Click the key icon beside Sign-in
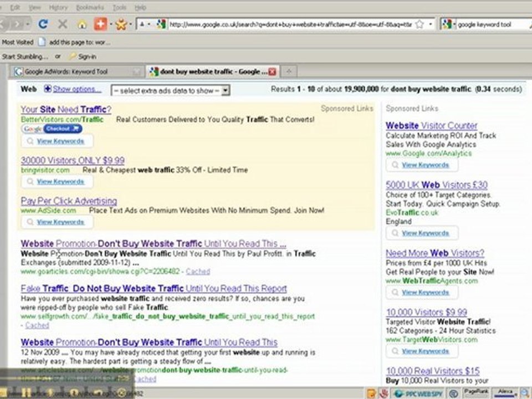The width and height of the screenshot is (532, 399). (x=72, y=57)
